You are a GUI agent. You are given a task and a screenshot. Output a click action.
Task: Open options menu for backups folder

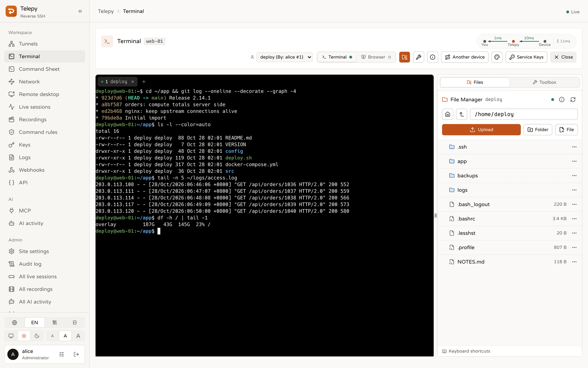coord(574,176)
